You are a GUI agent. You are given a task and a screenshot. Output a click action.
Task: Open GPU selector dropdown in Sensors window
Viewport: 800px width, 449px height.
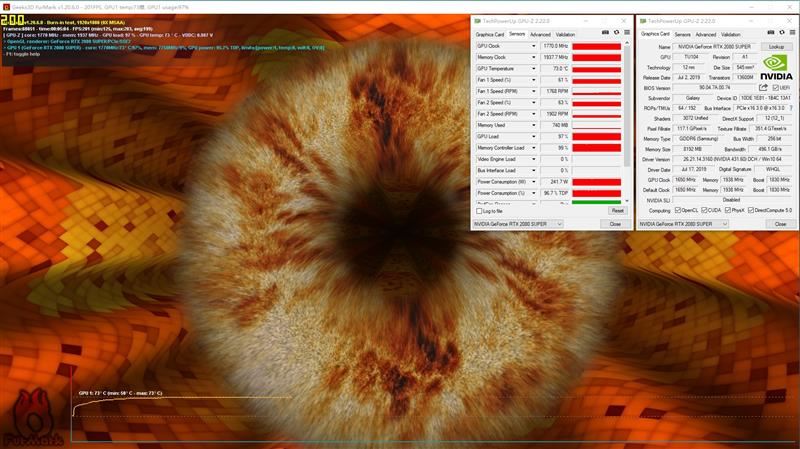click(517, 224)
